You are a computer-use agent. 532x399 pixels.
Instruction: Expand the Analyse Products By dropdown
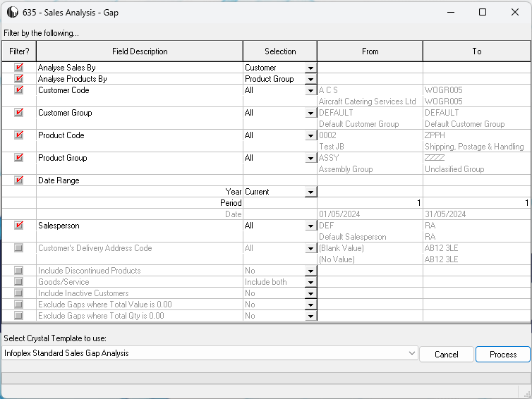(x=310, y=80)
